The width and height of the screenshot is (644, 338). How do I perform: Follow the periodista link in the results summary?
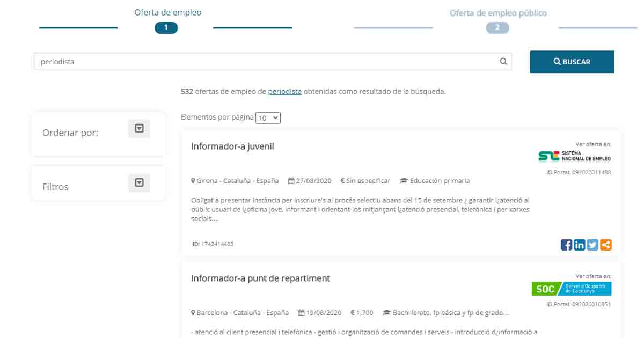pos(284,92)
